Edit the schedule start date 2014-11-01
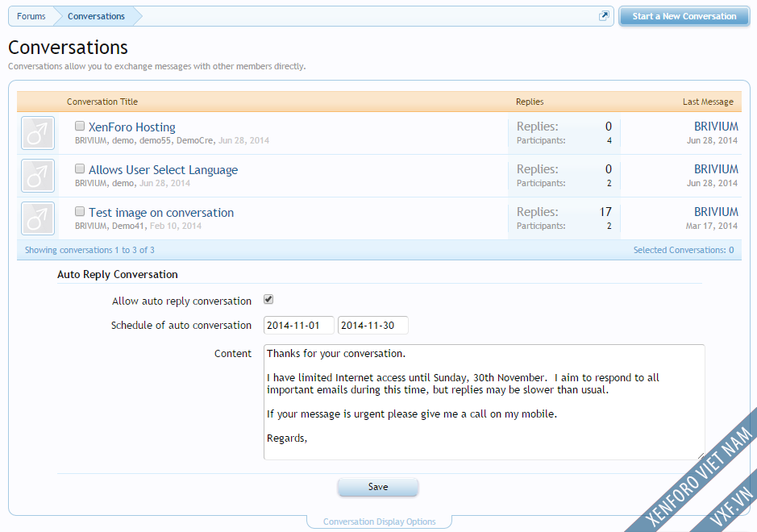Screen dimensions: 757x532 (299, 326)
